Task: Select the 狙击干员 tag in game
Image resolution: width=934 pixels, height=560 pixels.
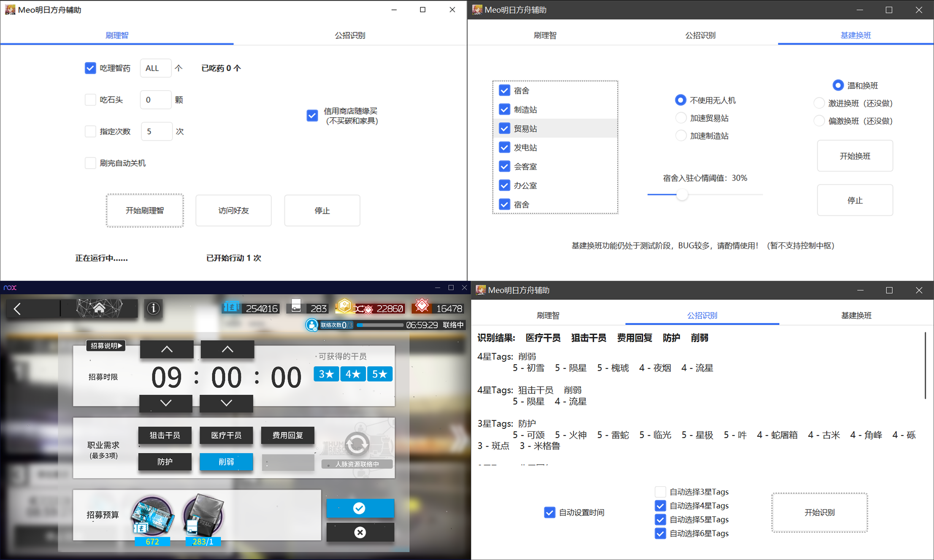Action: pos(165,435)
